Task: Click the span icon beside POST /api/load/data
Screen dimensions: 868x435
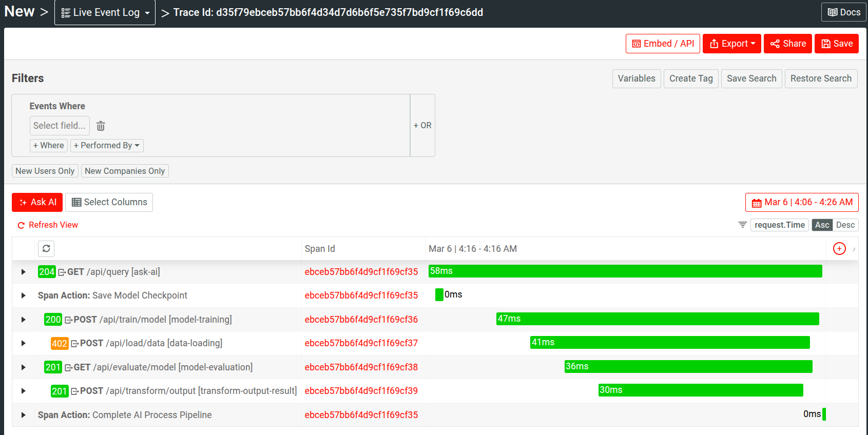Action: point(74,344)
